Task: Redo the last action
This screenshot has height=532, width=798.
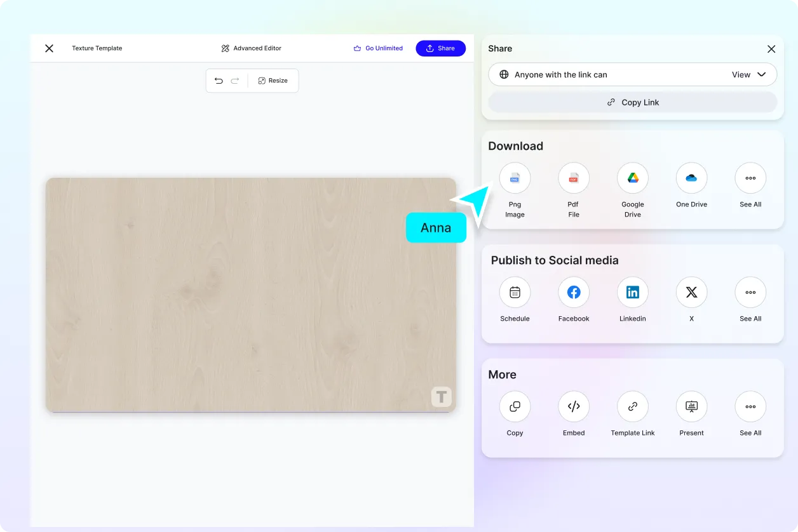Action: point(235,81)
